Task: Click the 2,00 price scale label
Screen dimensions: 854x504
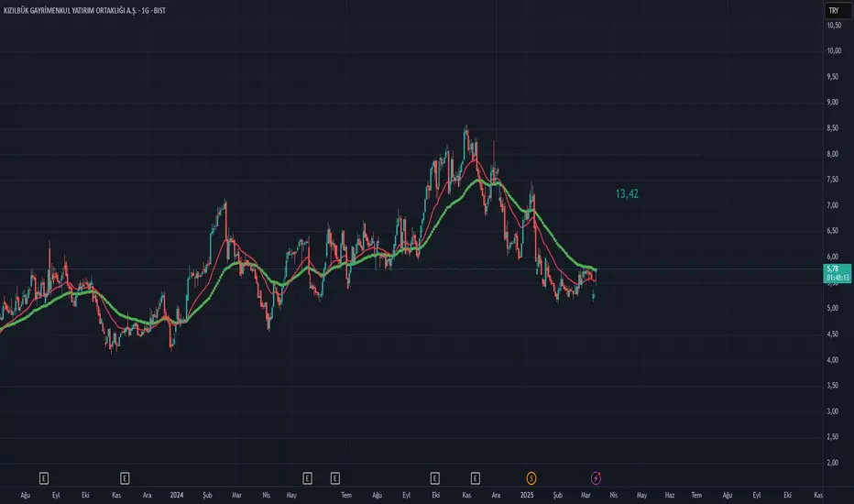Action: tap(833, 463)
